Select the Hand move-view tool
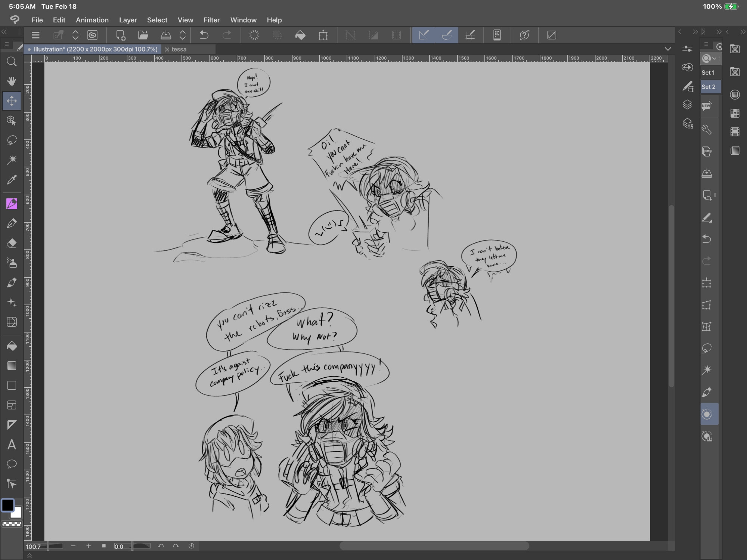 [12, 81]
